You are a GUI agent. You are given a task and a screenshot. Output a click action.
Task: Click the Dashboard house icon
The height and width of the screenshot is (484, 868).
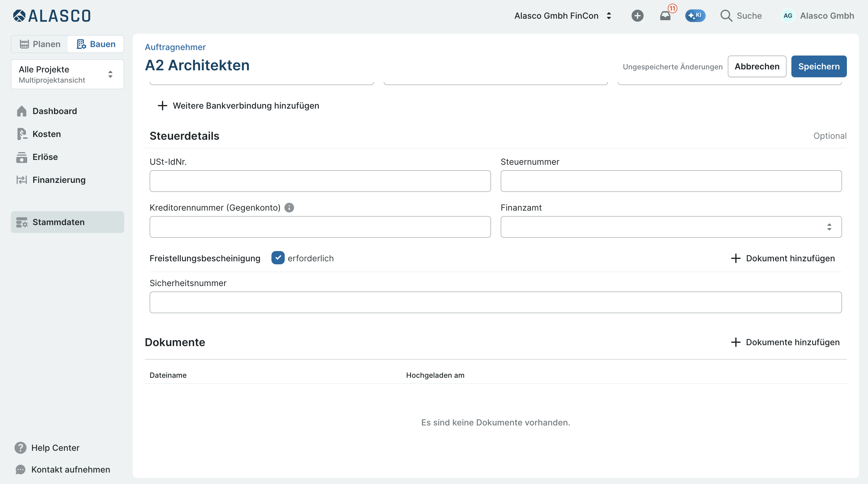click(x=22, y=111)
